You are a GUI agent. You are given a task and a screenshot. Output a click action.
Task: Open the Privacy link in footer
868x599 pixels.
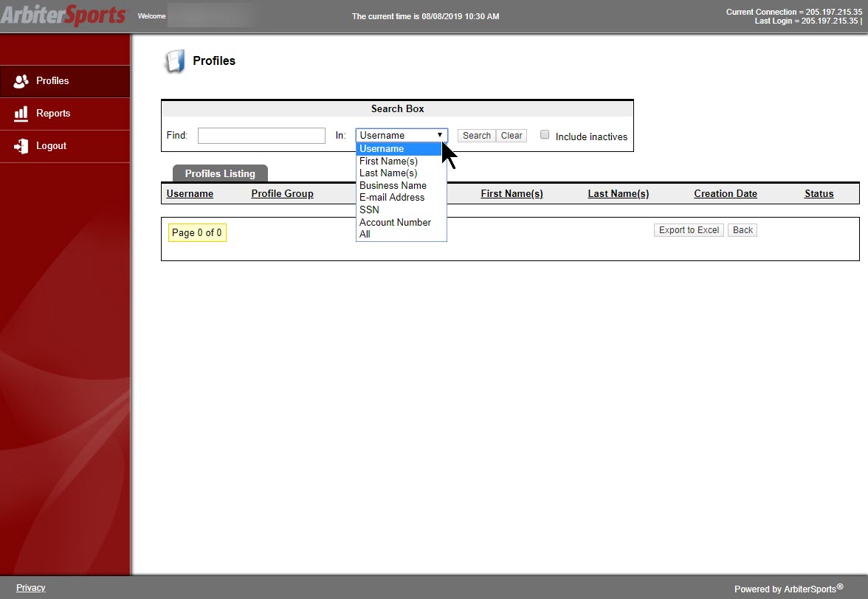(x=30, y=588)
